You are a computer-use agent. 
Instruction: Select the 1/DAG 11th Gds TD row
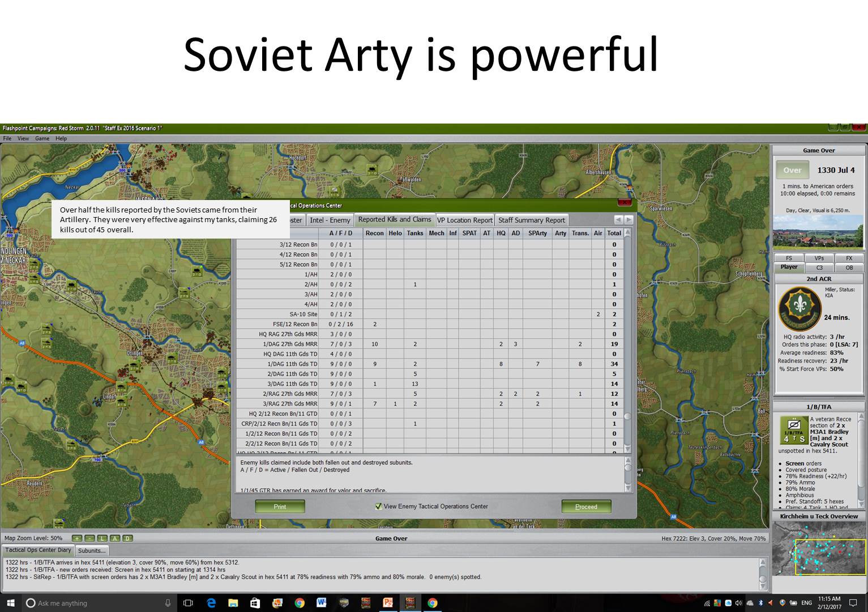coord(430,364)
